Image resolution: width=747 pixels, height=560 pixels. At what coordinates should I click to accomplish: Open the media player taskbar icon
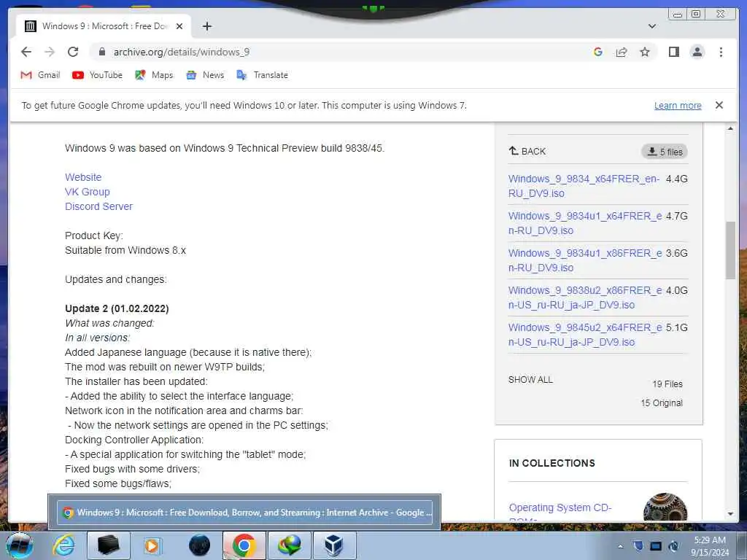point(152,545)
